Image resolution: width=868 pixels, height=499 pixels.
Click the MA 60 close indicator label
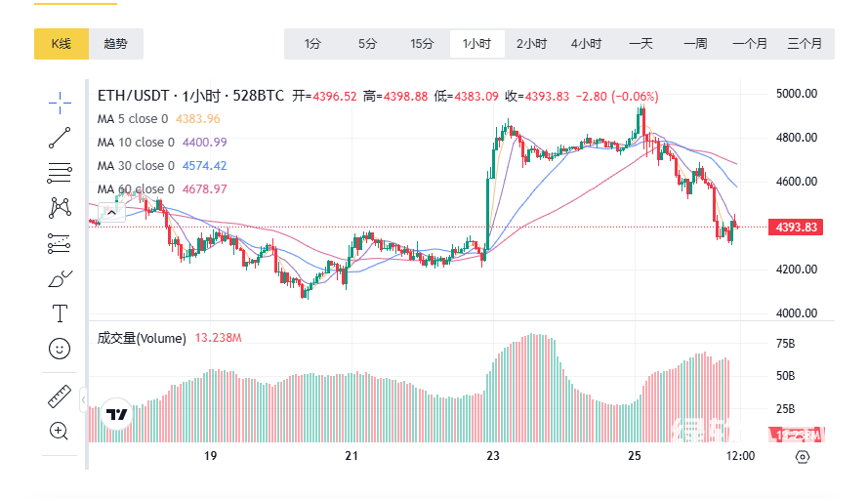(x=135, y=189)
